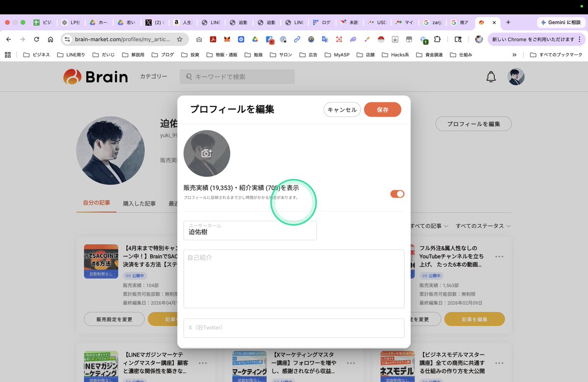Click the SACOIN article thumbnail
The width and height of the screenshot is (588, 382).
101,261
